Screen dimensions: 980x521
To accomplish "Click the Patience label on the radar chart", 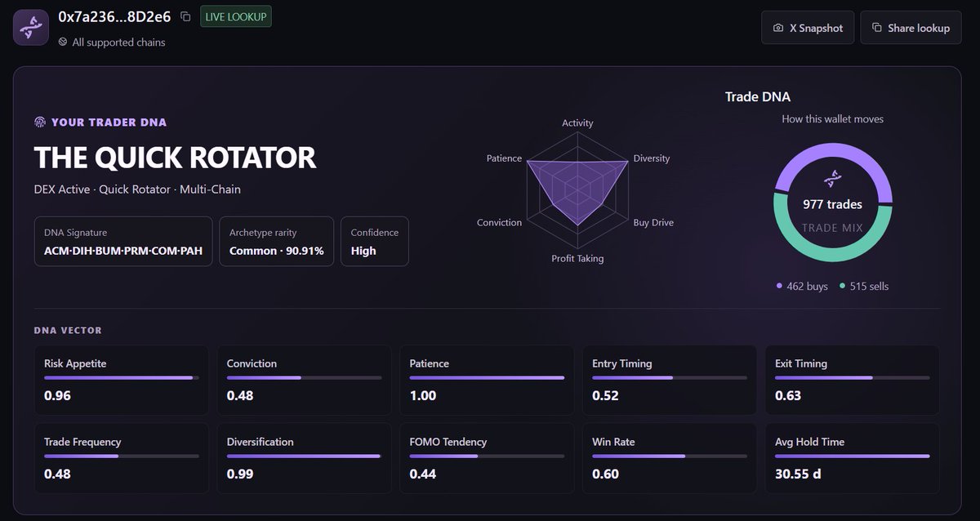I will coord(504,158).
